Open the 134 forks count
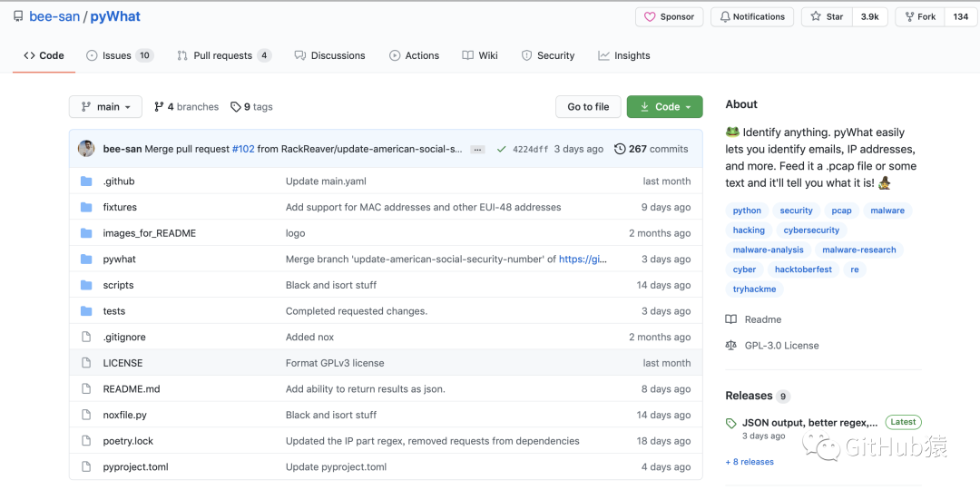This screenshot has height=490, width=980. click(x=961, y=17)
